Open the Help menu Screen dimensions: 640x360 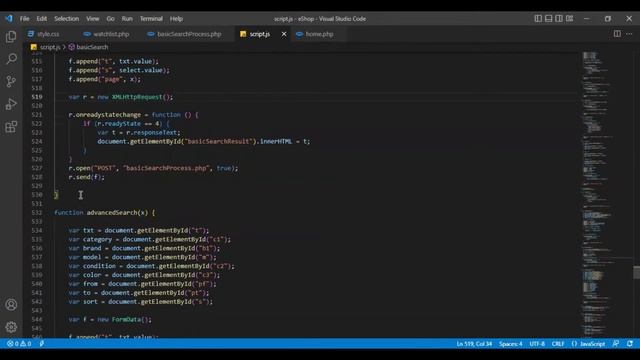(176, 19)
